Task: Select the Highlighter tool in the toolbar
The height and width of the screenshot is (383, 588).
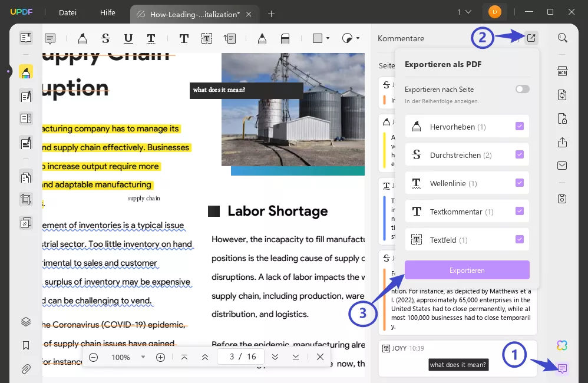Action: click(82, 38)
